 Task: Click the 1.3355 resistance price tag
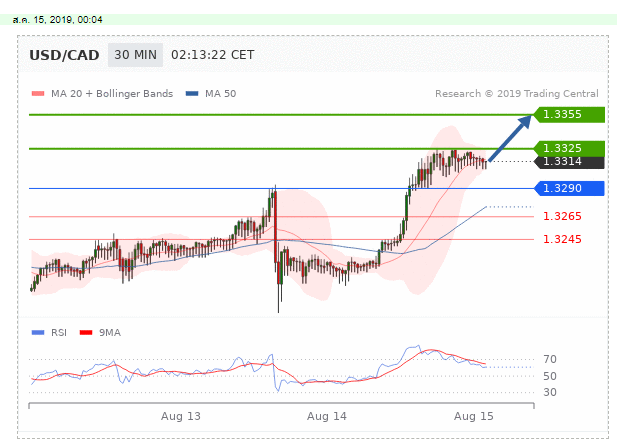[569, 114]
